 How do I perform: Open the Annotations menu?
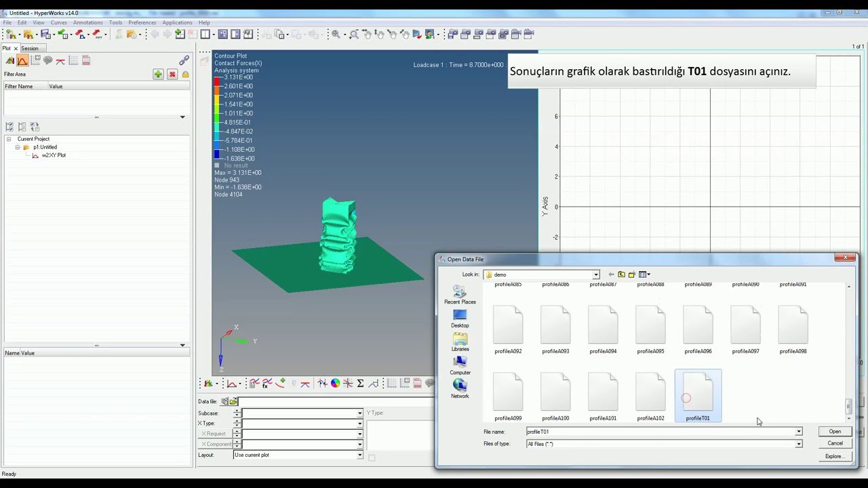click(x=88, y=22)
